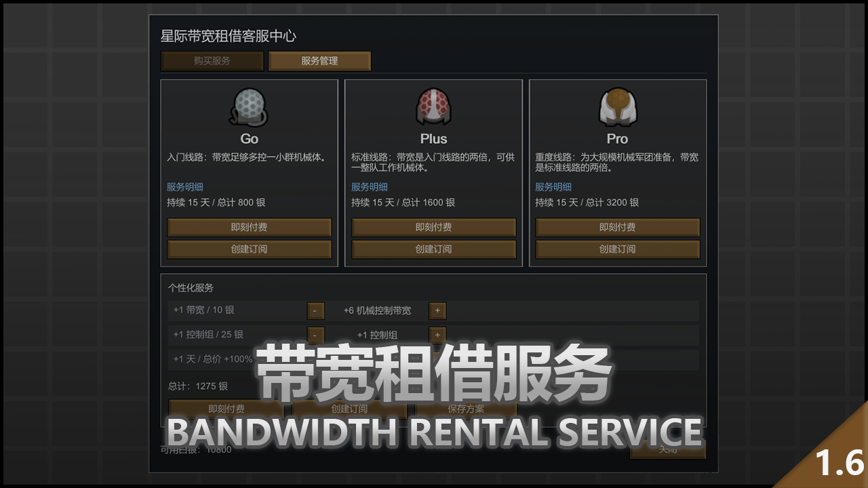The image size is (868, 488).
Task: Click the Pro plan title text
Action: (x=617, y=139)
